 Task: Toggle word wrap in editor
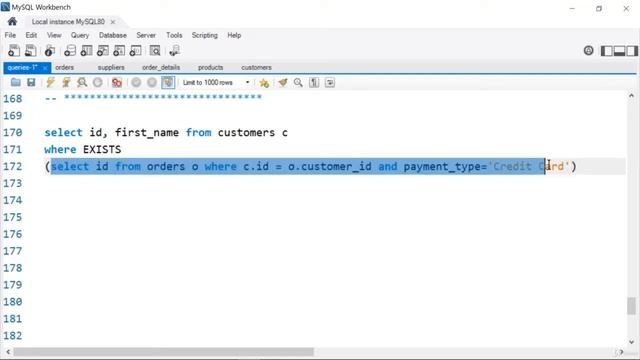330,82
